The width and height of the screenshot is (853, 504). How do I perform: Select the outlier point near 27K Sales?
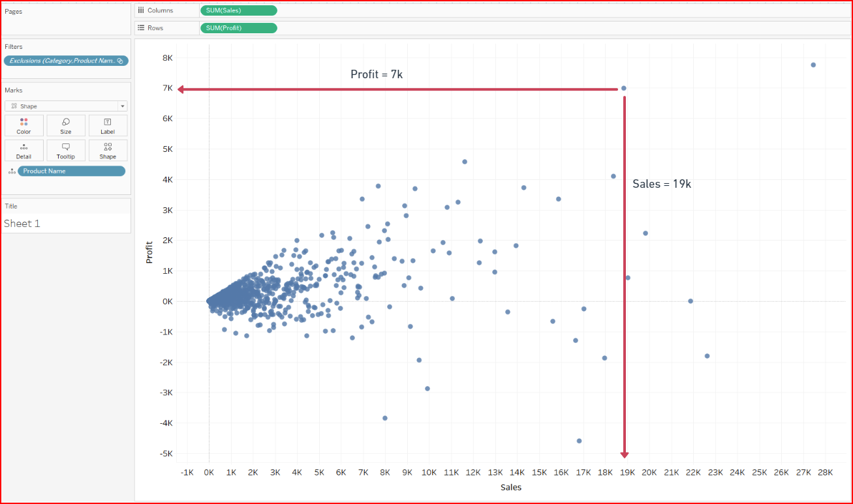(813, 65)
